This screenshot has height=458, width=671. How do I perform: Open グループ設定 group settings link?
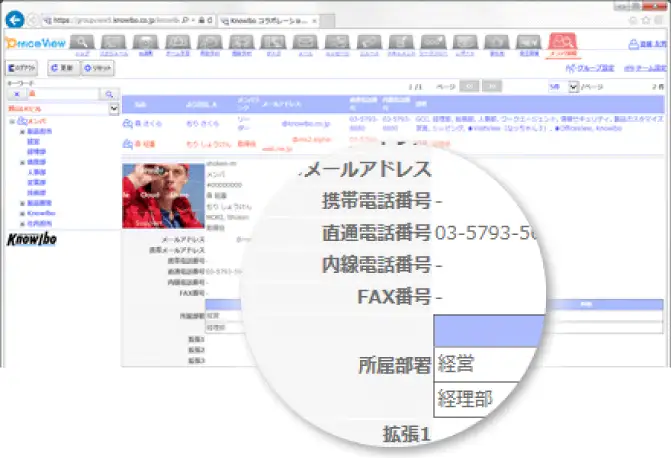590,68
